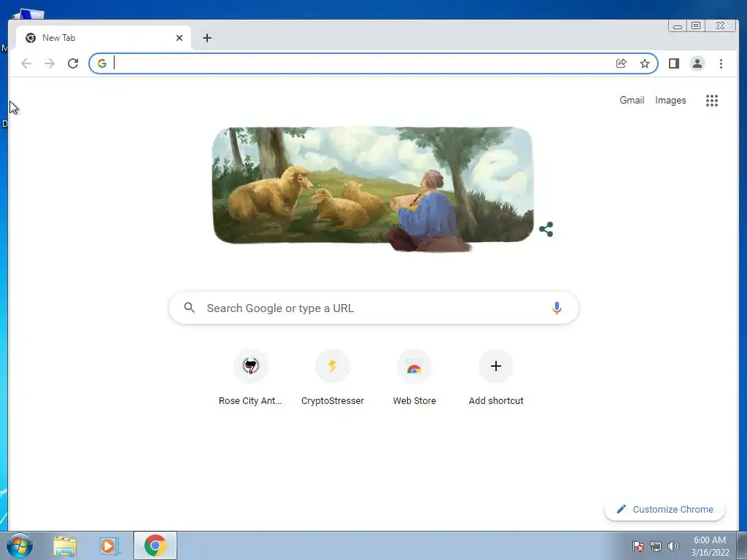Click the Chrome window restore button
The height and width of the screenshot is (560, 747).
(x=696, y=26)
